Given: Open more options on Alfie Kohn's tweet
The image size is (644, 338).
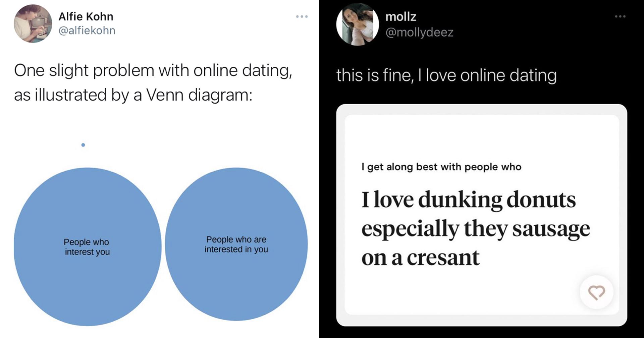Looking at the screenshot, I should 302,16.
